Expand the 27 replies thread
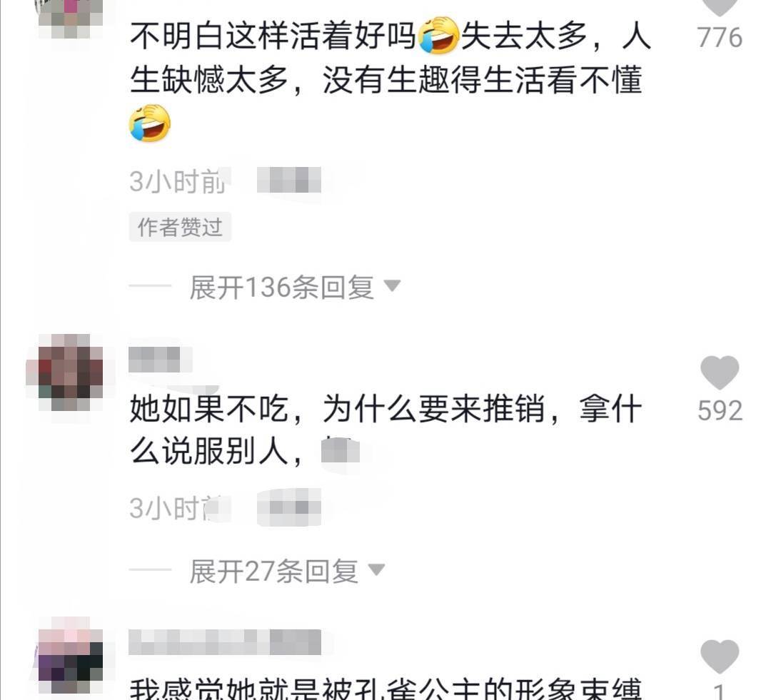The width and height of the screenshot is (771, 700). [x=273, y=572]
